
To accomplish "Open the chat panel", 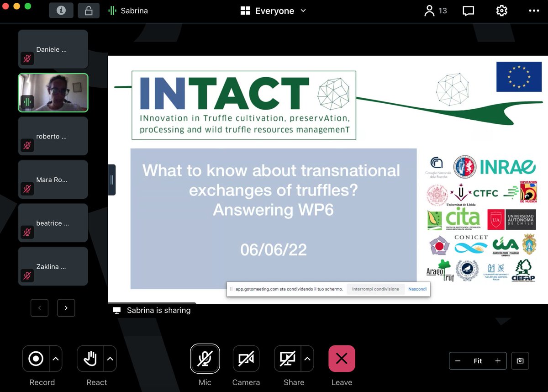I will [468, 11].
